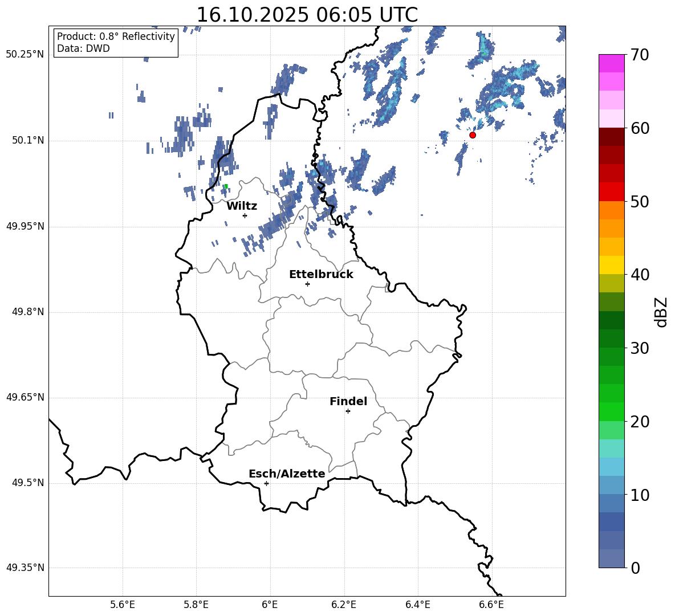
Task: Click the 49.8°N latitude label
Action: (28, 312)
